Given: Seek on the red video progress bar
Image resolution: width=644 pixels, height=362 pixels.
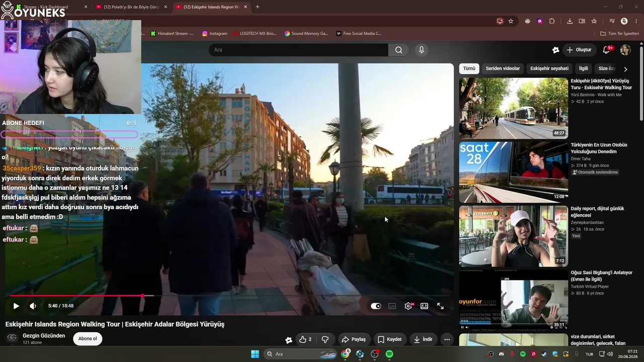Looking at the screenshot, I should click(x=229, y=296).
